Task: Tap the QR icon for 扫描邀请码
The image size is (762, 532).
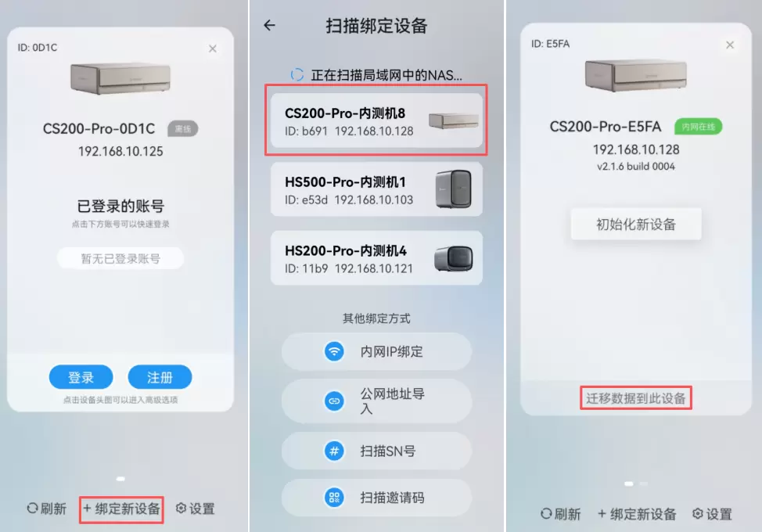Action: point(334,498)
